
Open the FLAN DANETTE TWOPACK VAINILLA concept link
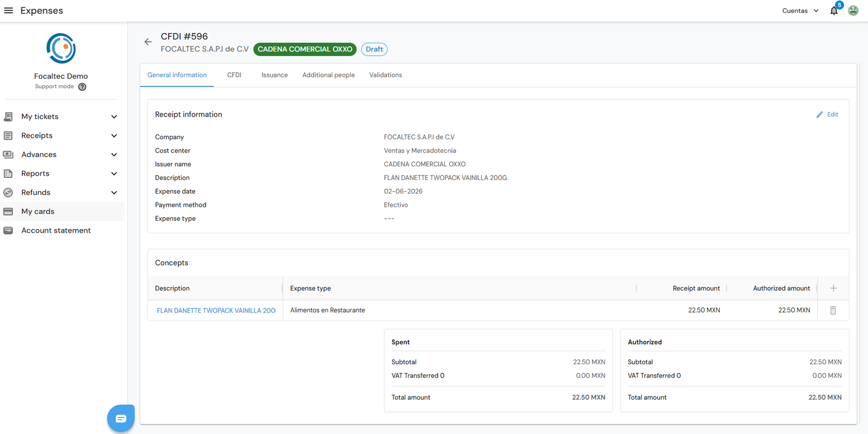coord(216,310)
